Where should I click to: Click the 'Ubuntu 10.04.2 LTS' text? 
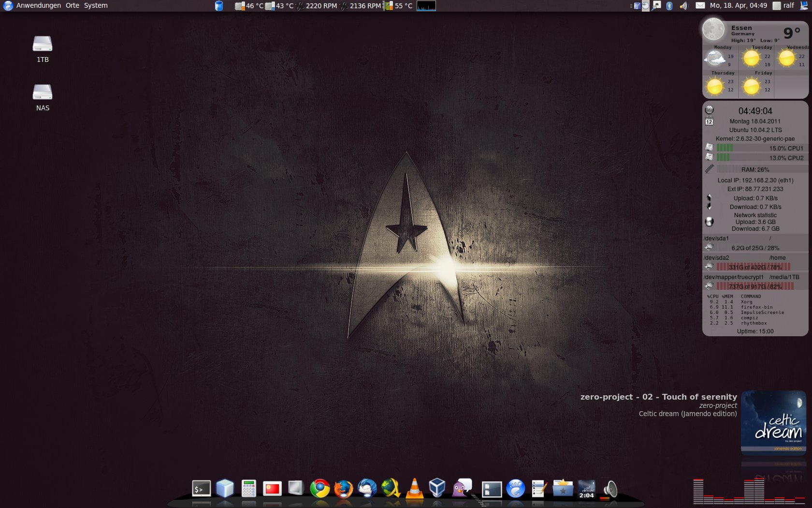pyautogui.click(x=755, y=130)
